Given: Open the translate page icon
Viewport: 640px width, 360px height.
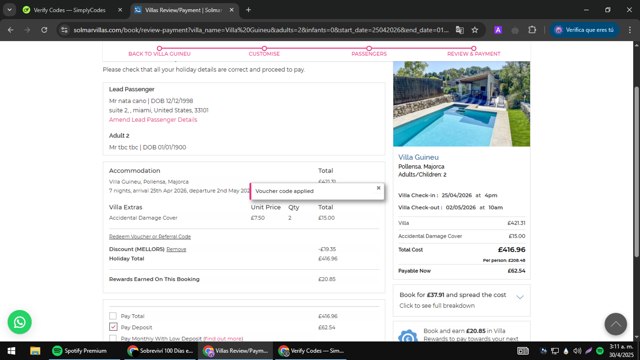Looking at the screenshot, I should [x=460, y=30].
